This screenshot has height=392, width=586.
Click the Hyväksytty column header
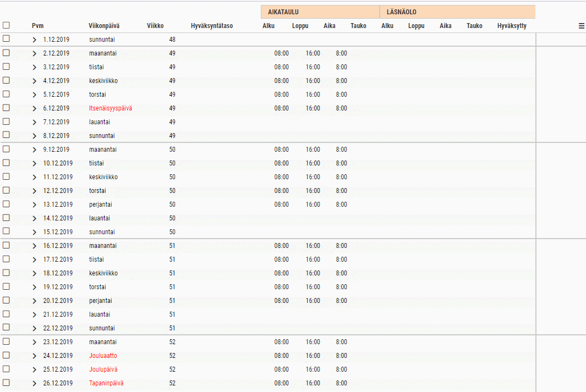[x=512, y=26]
